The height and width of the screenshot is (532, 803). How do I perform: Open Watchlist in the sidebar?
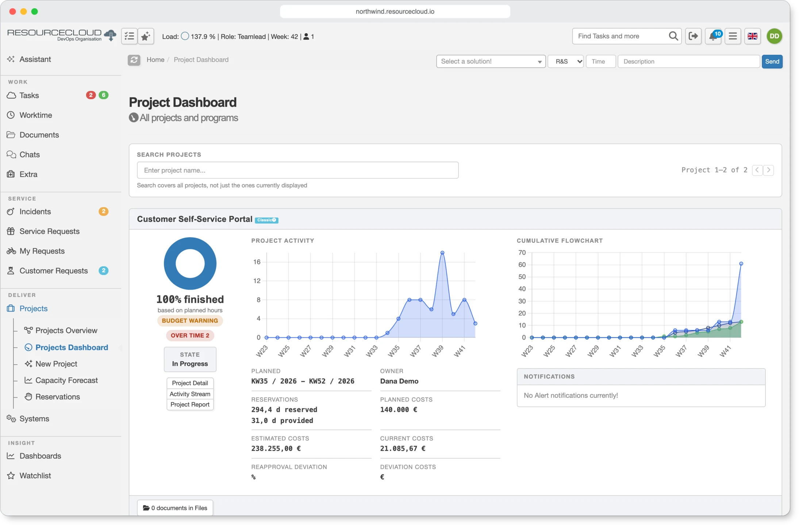point(35,476)
